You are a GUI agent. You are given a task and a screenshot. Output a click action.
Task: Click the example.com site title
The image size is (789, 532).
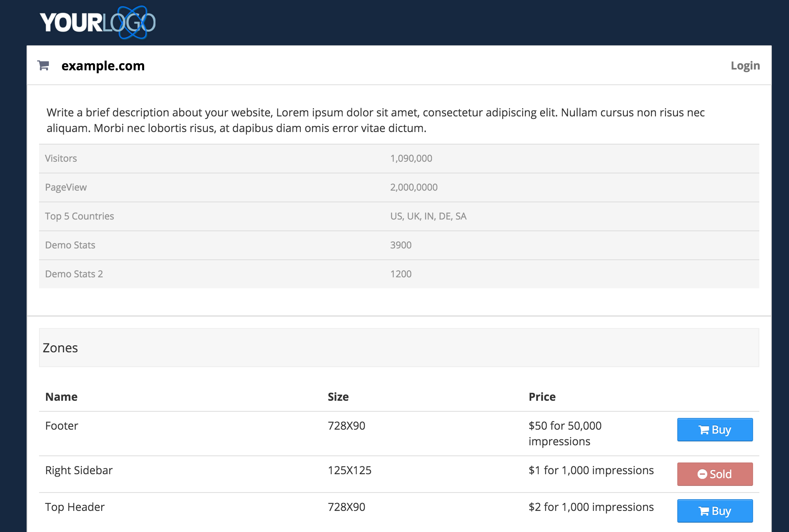point(103,66)
